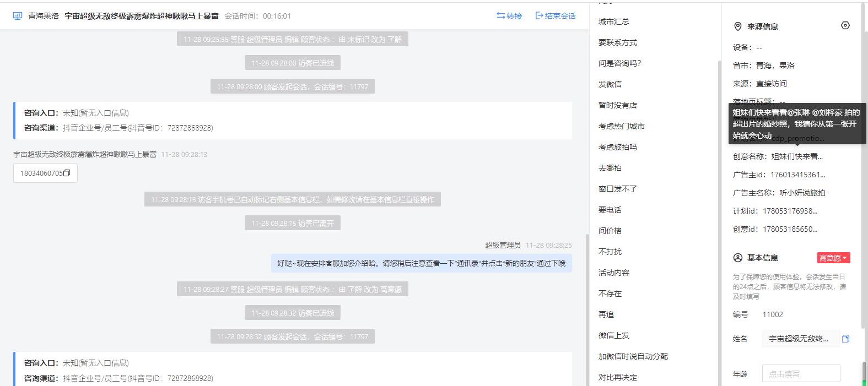Click the 广告主id value 176013415361

[x=798, y=175]
